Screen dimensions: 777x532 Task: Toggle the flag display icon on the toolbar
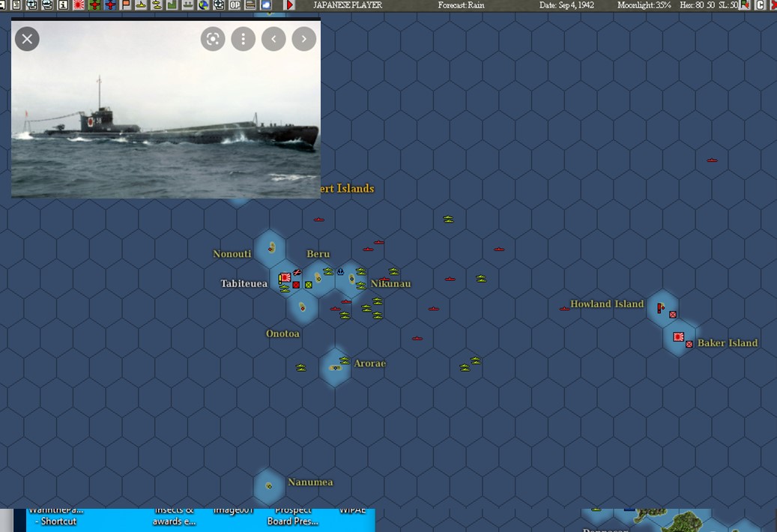pyautogui.click(x=125, y=6)
